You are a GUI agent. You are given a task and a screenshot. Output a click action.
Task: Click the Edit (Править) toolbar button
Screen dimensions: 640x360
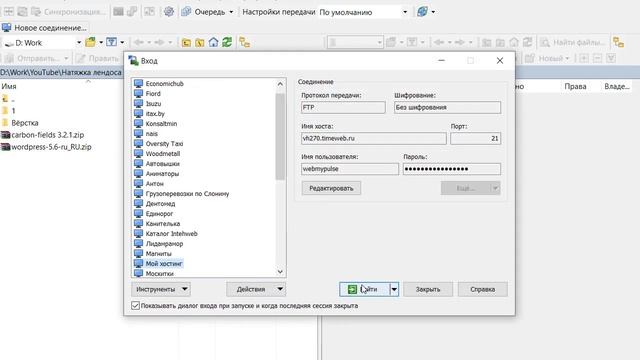point(97,58)
